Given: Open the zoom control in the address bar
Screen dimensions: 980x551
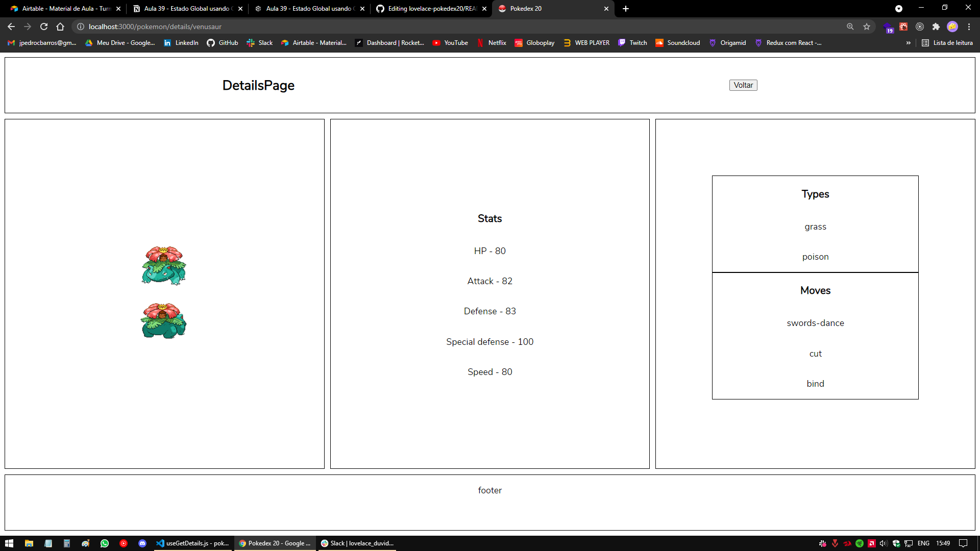Looking at the screenshot, I should point(850,27).
